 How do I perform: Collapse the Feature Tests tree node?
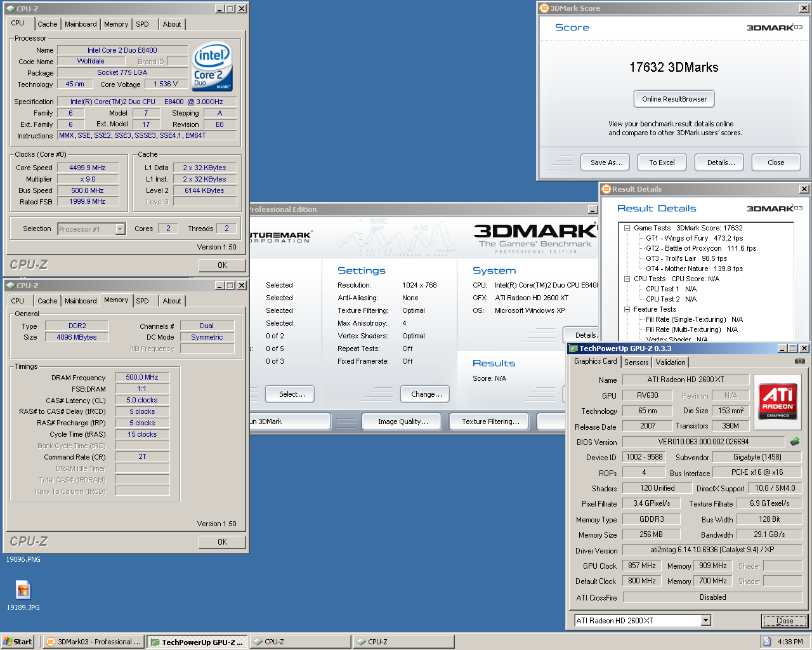pos(627,309)
